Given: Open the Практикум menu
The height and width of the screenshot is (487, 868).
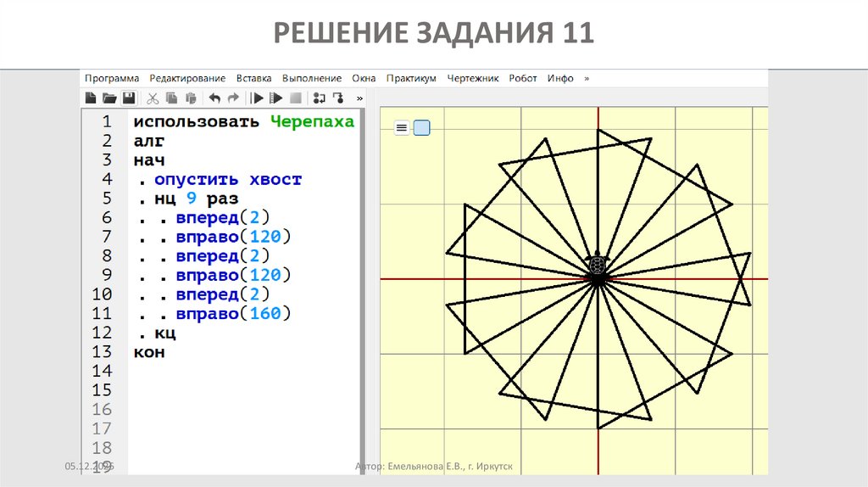Looking at the screenshot, I should click(411, 78).
